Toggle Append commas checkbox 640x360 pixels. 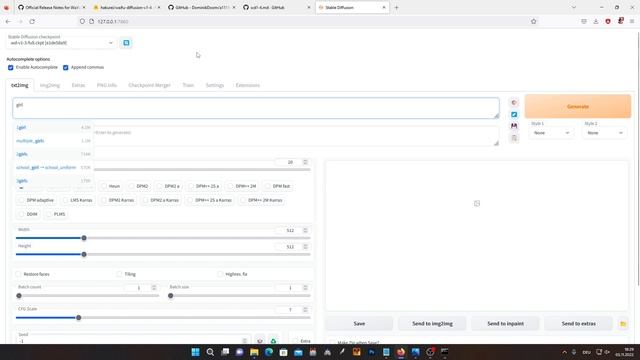pos(65,67)
